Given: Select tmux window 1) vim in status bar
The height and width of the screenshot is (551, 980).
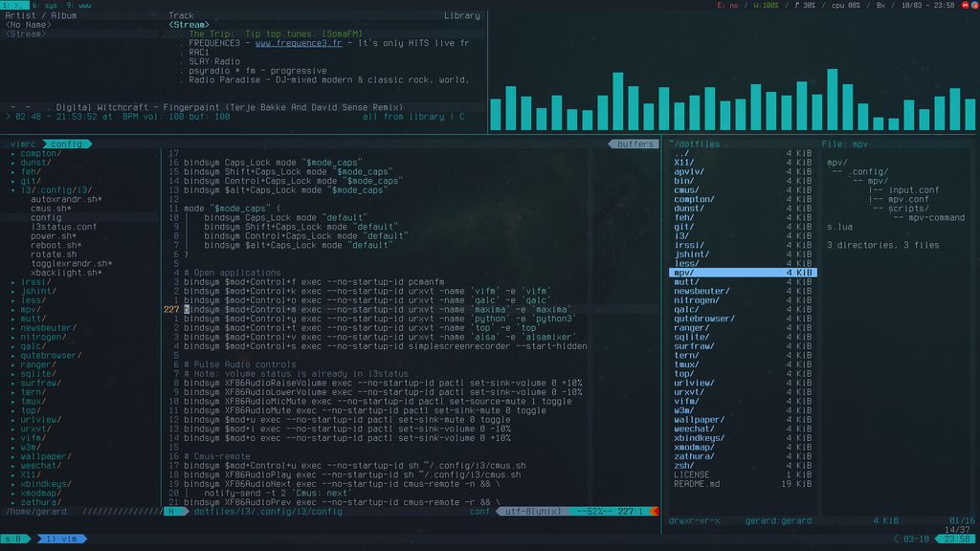Looking at the screenshot, I should click(61, 539).
